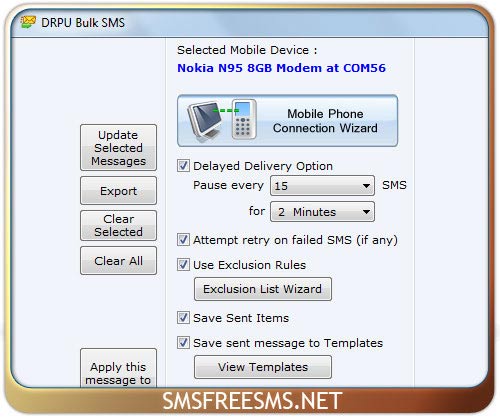Uncheck the Delayed Delivery Option checkbox
The image size is (500, 420).
coord(183,166)
